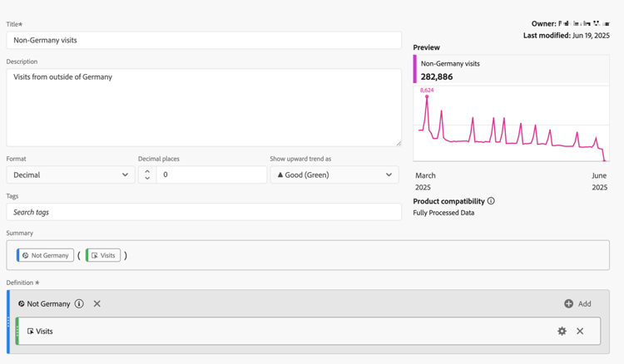Image resolution: width=624 pixels, height=364 pixels.
Task: Expand the Show upward trend as dropdown
Action: click(334, 175)
